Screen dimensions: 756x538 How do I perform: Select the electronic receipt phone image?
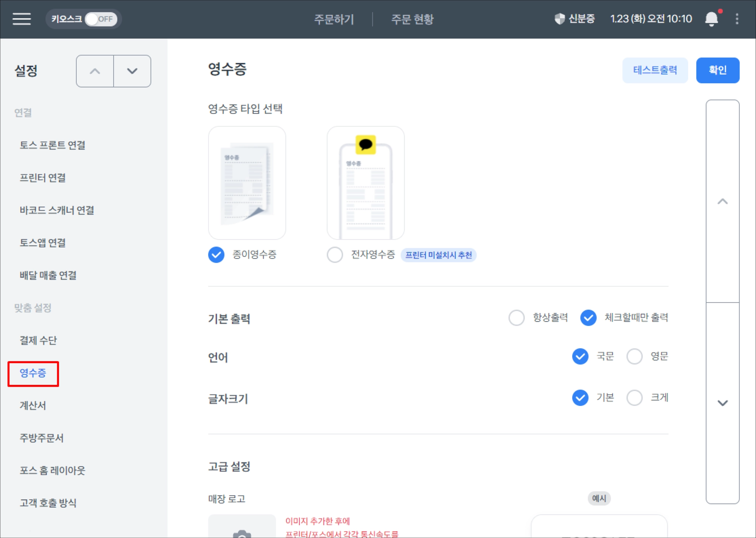(365, 183)
